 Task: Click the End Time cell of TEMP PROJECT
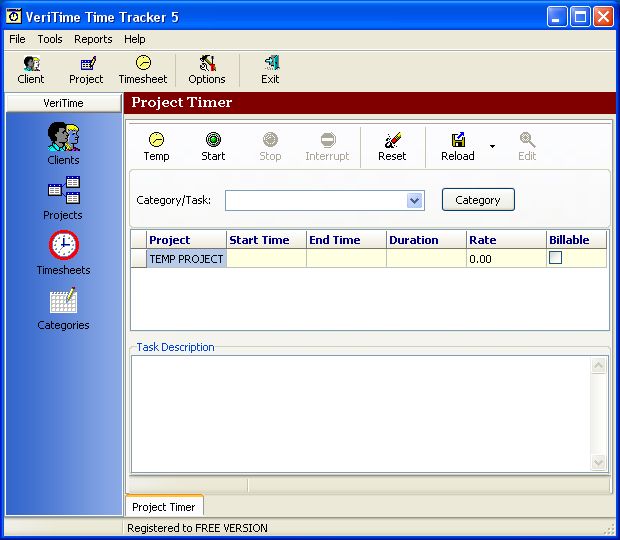pos(346,259)
